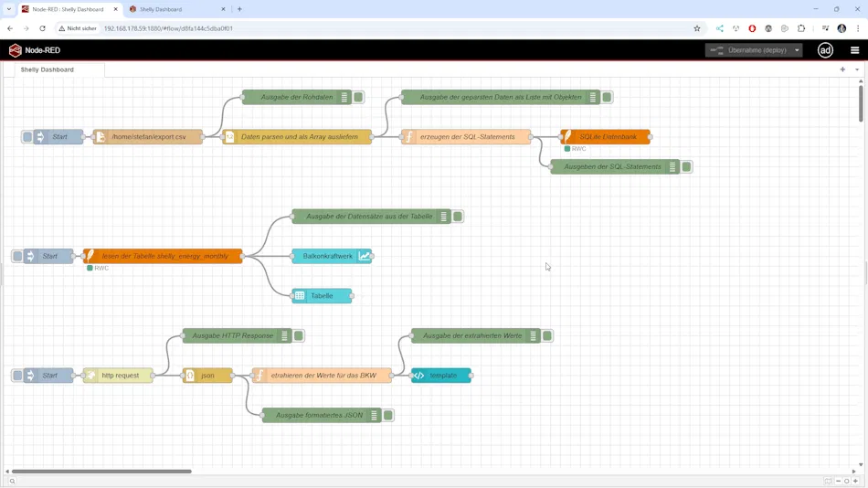Click the template node code icon
The height and width of the screenshot is (488, 868).
[x=418, y=376]
